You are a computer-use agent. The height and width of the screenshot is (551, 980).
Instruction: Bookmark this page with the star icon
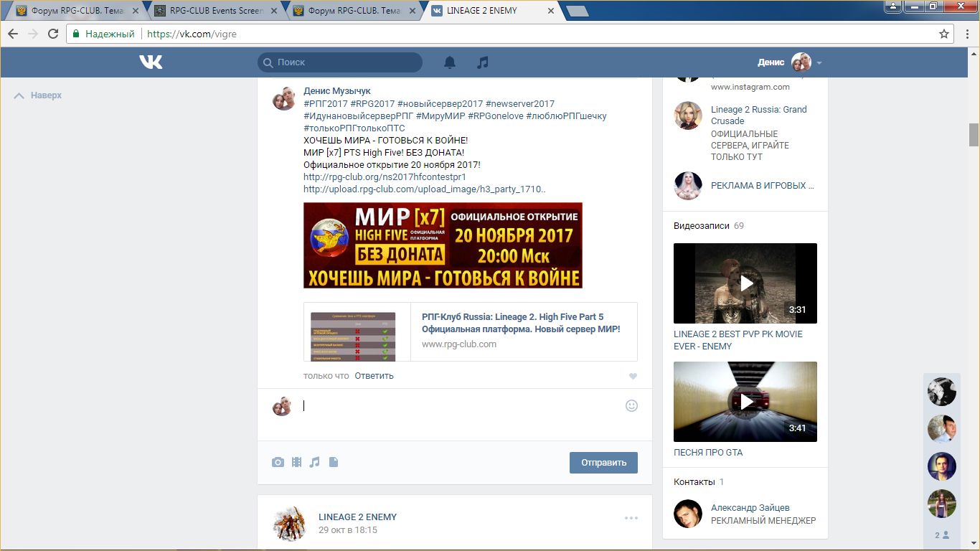point(944,34)
